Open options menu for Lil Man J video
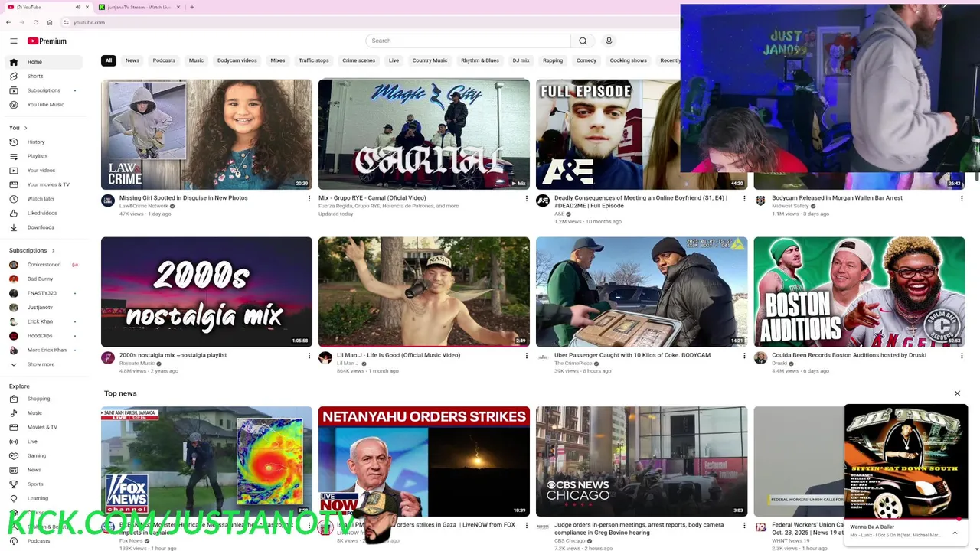Image resolution: width=980 pixels, height=551 pixels. 527,355
